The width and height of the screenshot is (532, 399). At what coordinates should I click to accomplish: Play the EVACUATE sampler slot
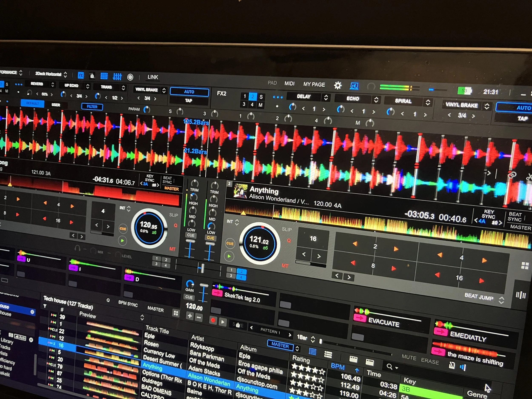[x=360, y=318]
